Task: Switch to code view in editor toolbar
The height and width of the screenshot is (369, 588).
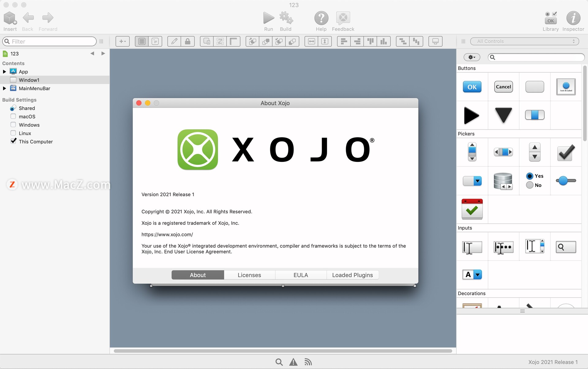Action: (155, 41)
